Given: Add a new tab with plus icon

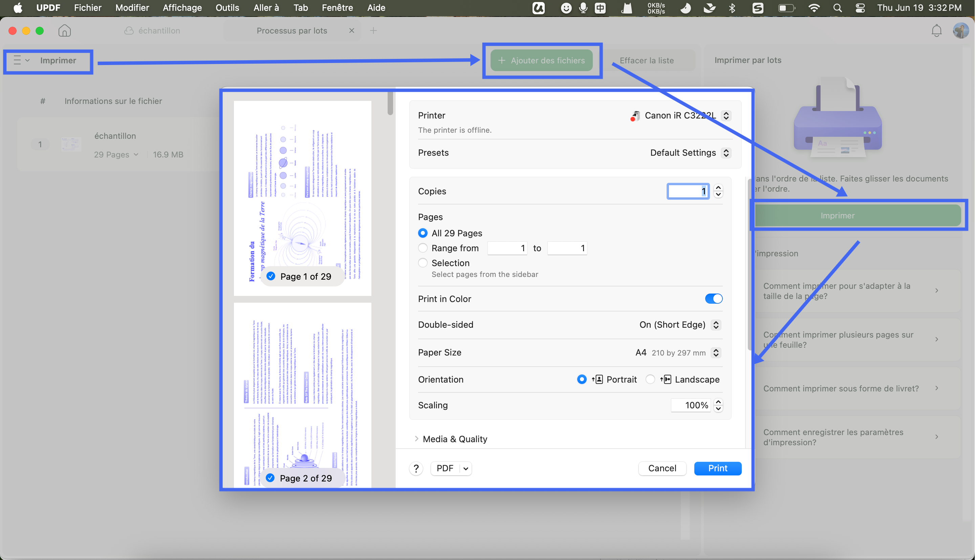Looking at the screenshot, I should (x=373, y=30).
